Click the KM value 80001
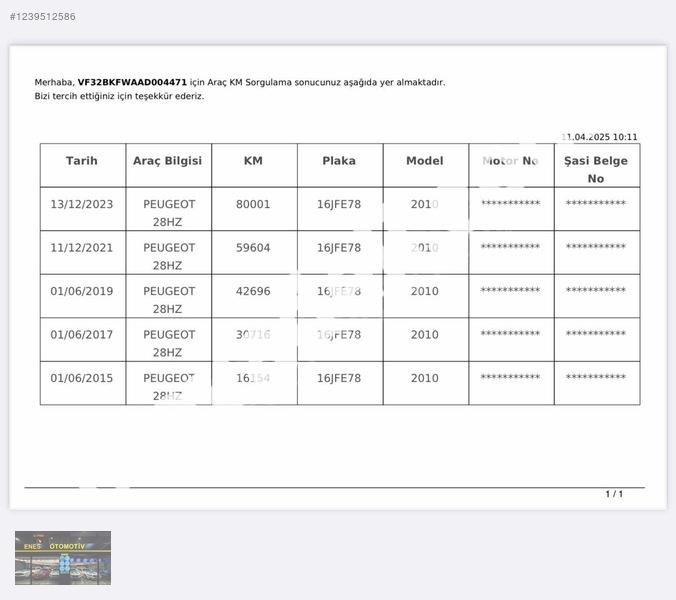Image resolution: width=676 pixels, height=600 pixels. pos(253,204)
